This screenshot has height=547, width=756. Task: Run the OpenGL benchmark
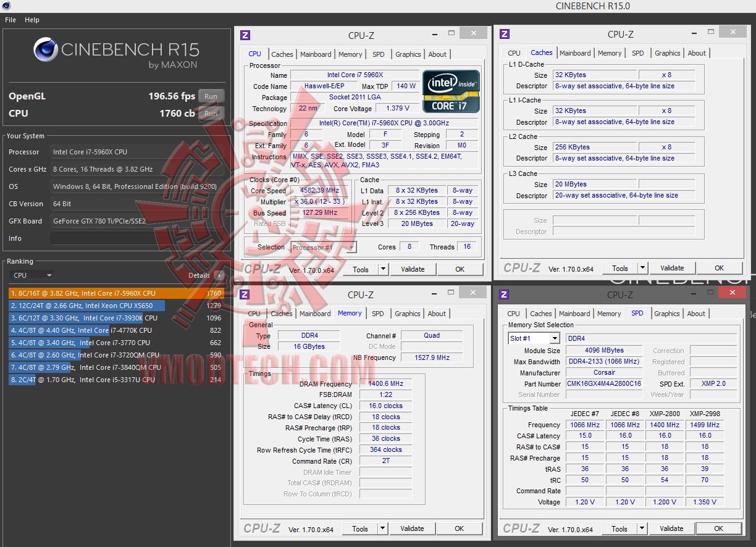[x=211, y=96]
